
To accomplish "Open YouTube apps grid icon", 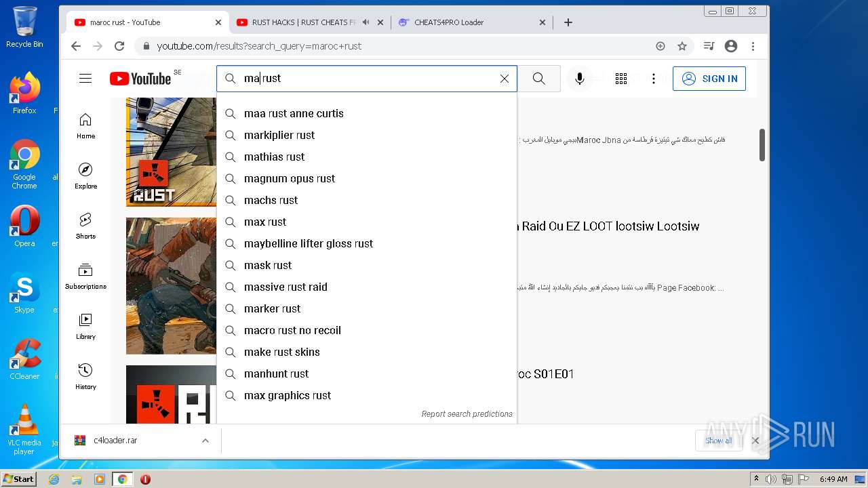I will 621,79.
